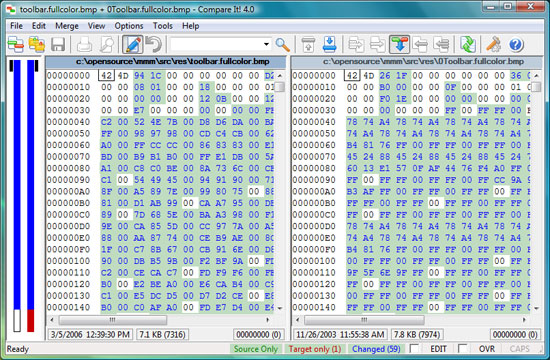Toggle the Edit mode pencil icon
Screen dimensions: 550x360
click(132, 45)
